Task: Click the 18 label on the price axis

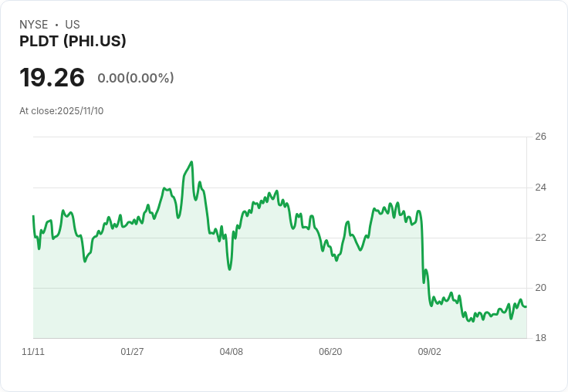Action: pyautogui.click(x=540, y=338)
